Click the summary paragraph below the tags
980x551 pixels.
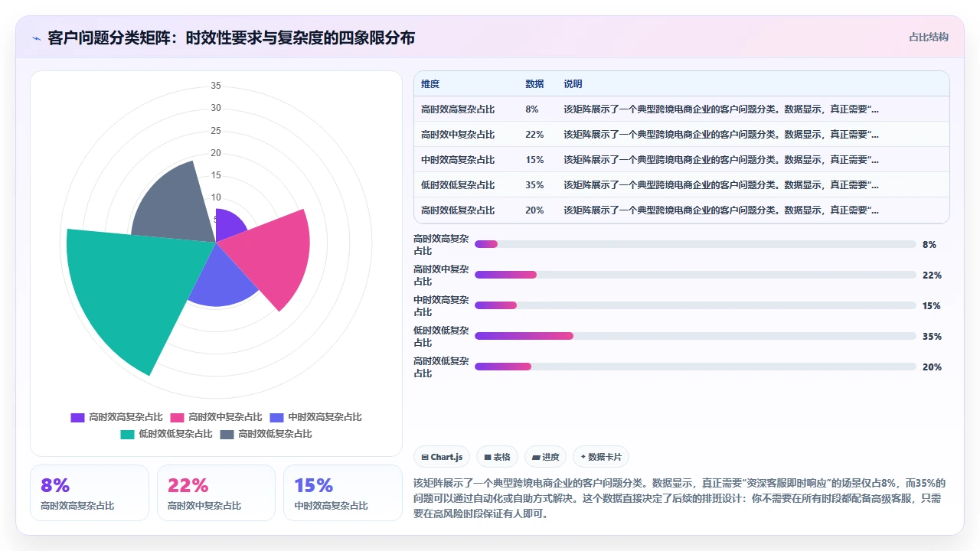point(681,499)
